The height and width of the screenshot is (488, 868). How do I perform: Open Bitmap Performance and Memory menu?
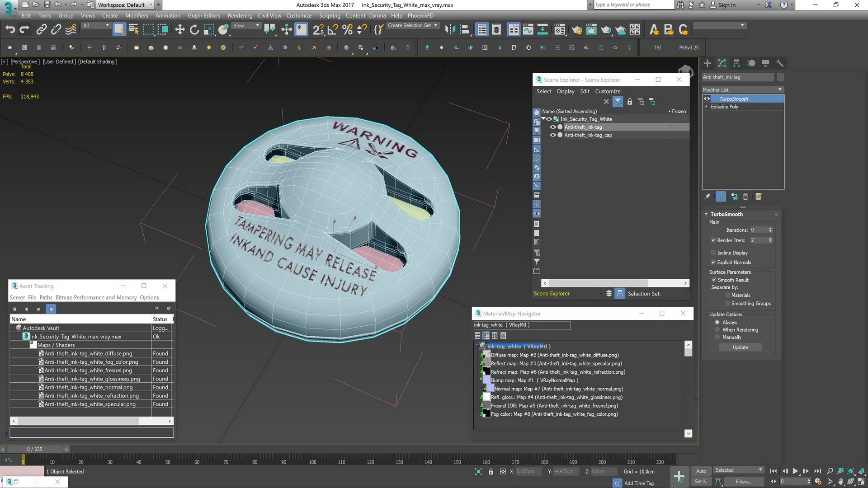96,297
